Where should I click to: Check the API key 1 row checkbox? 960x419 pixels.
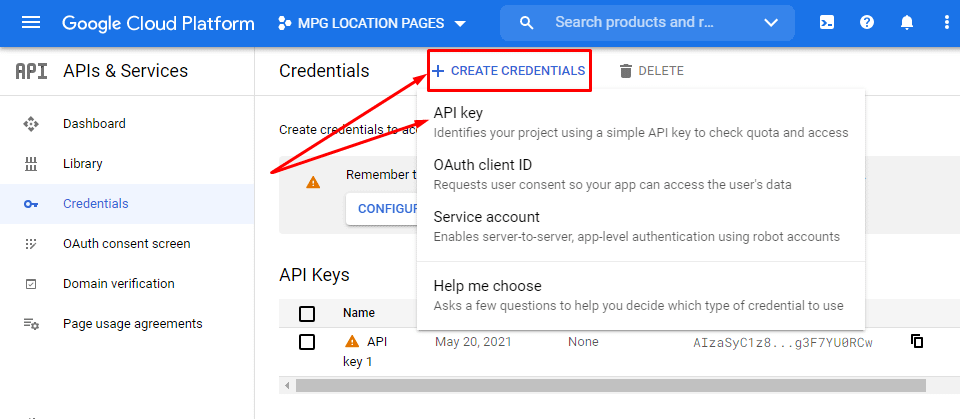[307, 342]
